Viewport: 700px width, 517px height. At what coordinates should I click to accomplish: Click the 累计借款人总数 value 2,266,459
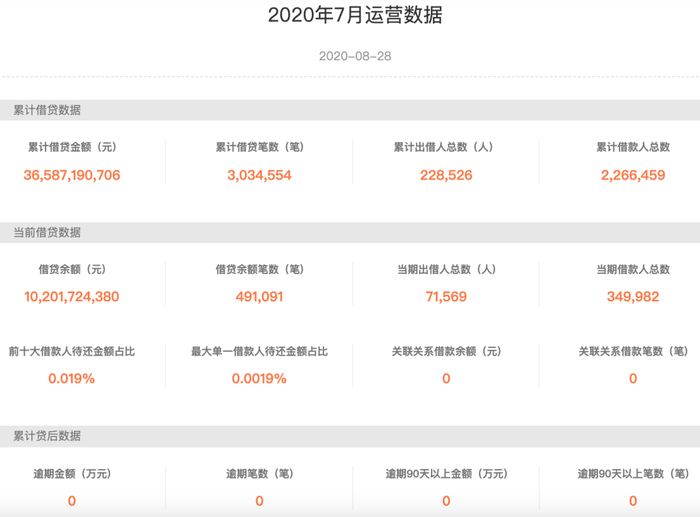pyautogui.click(x=633, y=175)
